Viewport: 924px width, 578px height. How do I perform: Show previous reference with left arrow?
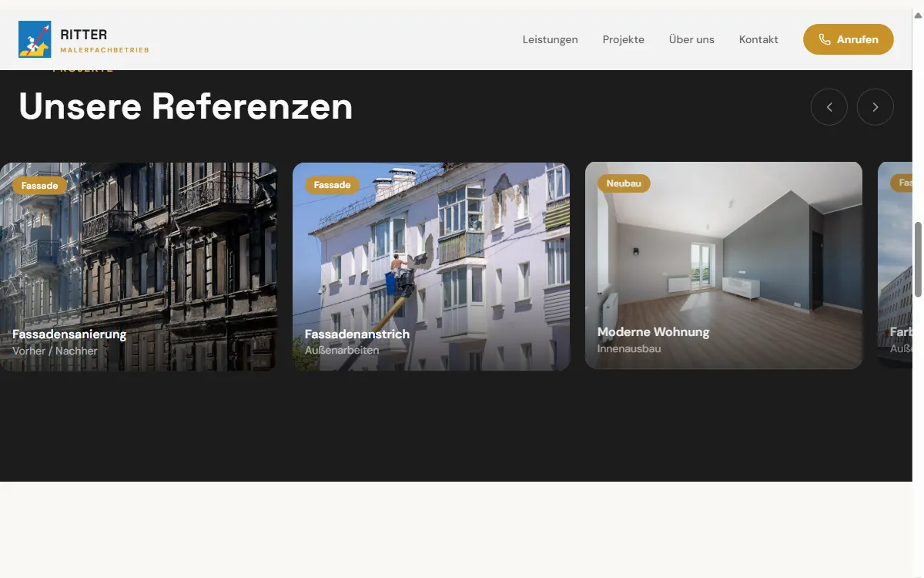pyautogui.click(x=829, y=107)
